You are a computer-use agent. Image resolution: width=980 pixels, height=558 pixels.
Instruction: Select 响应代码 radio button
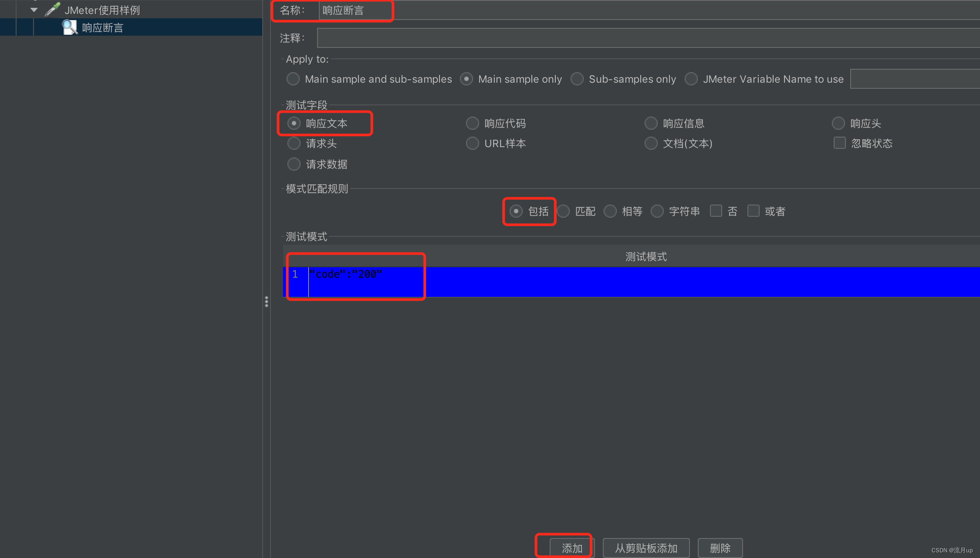[x=473, y=123]
